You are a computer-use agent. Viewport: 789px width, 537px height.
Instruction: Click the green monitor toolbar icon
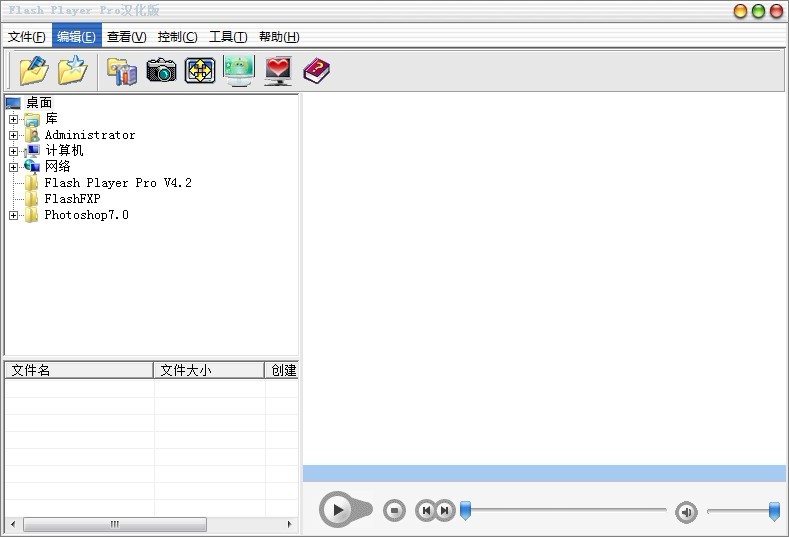pos(239,70)
